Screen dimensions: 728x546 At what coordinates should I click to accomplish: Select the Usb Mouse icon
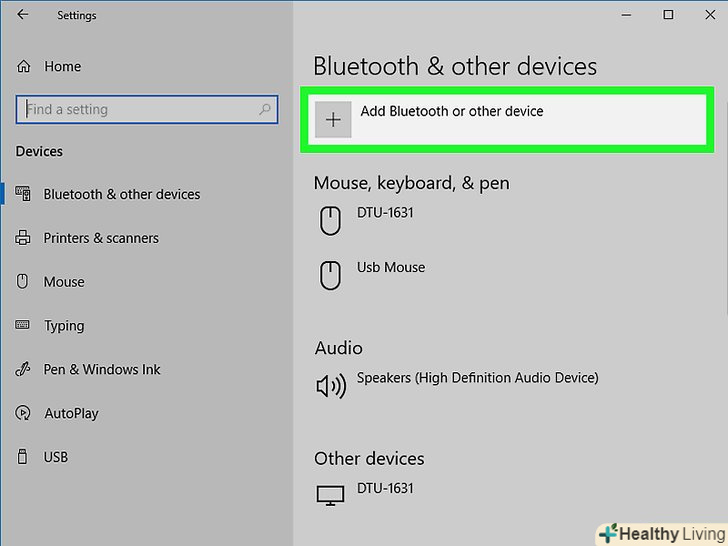pyautogui.click(x=330, y=275)
